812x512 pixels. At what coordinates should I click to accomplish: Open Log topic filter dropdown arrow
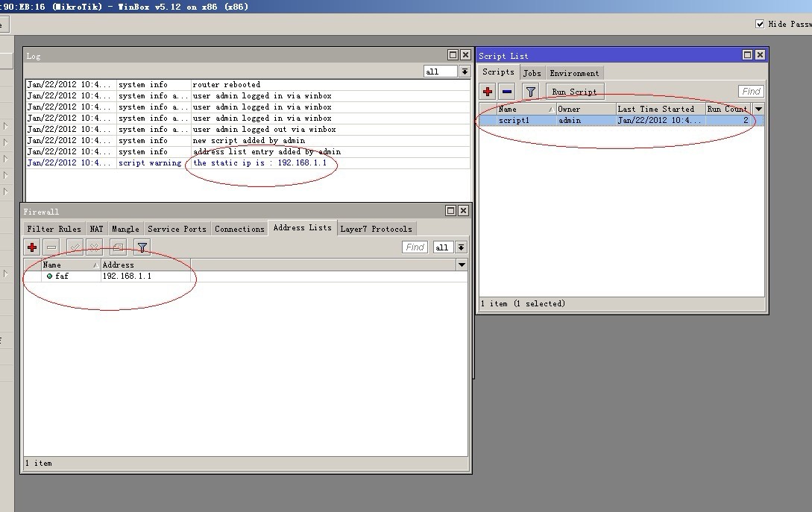tap(465, 72)
